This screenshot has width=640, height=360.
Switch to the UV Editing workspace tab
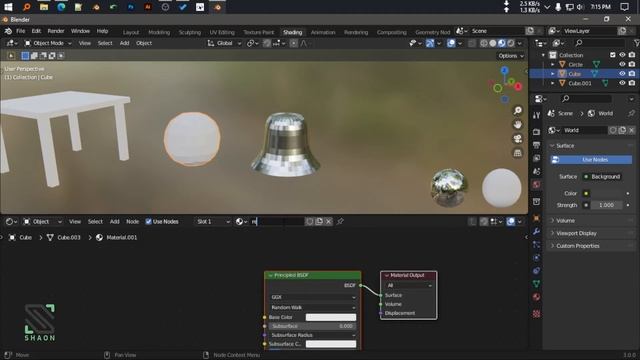[222, 32]
